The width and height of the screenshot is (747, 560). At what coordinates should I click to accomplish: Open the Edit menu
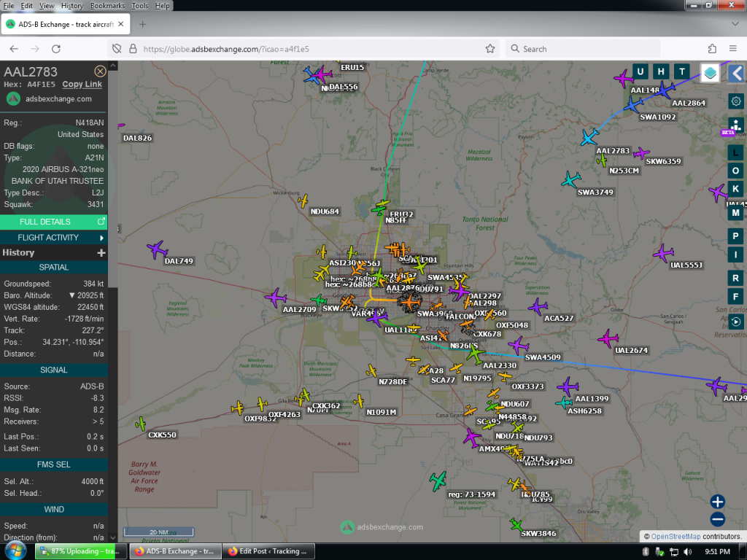coord(27,6)
